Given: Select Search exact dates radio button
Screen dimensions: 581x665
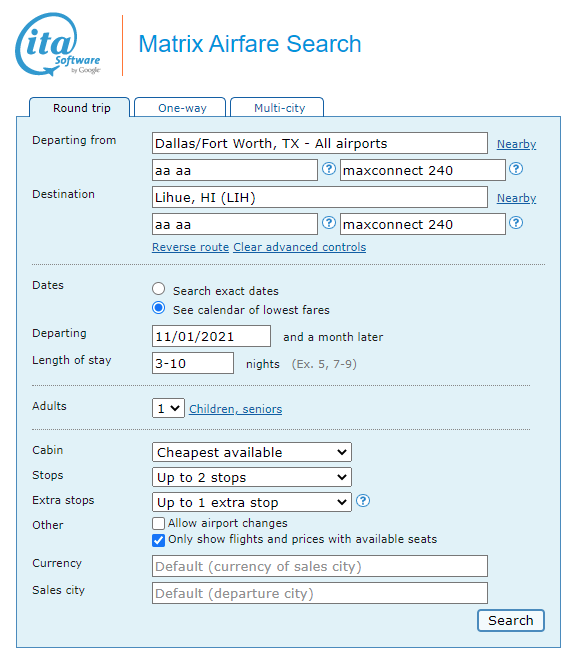Looking at the screenshot, I should (159, 289).
